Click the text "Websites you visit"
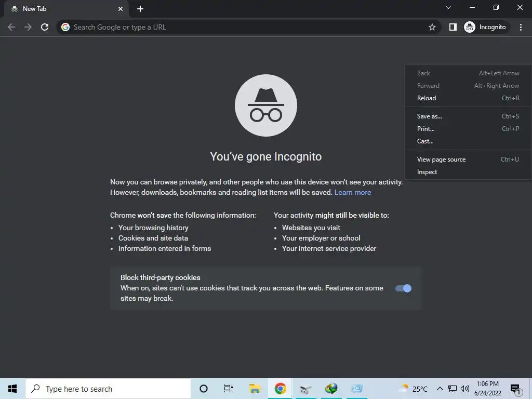532x399 pixels. tap(311, 228)
